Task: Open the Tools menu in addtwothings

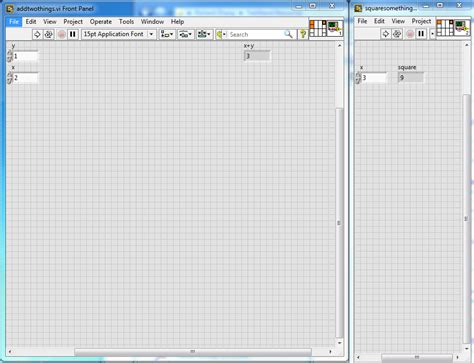Action: (x=126, y=22)
